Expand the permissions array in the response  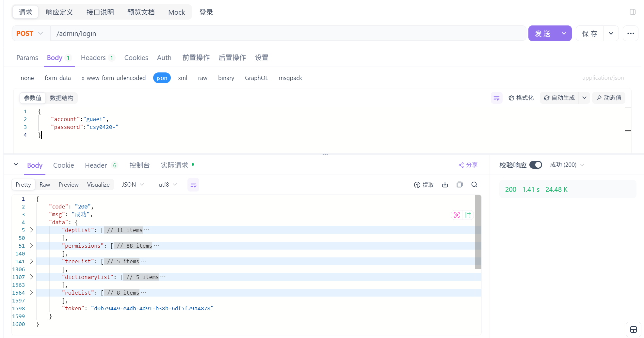click(x=31, y=246)
